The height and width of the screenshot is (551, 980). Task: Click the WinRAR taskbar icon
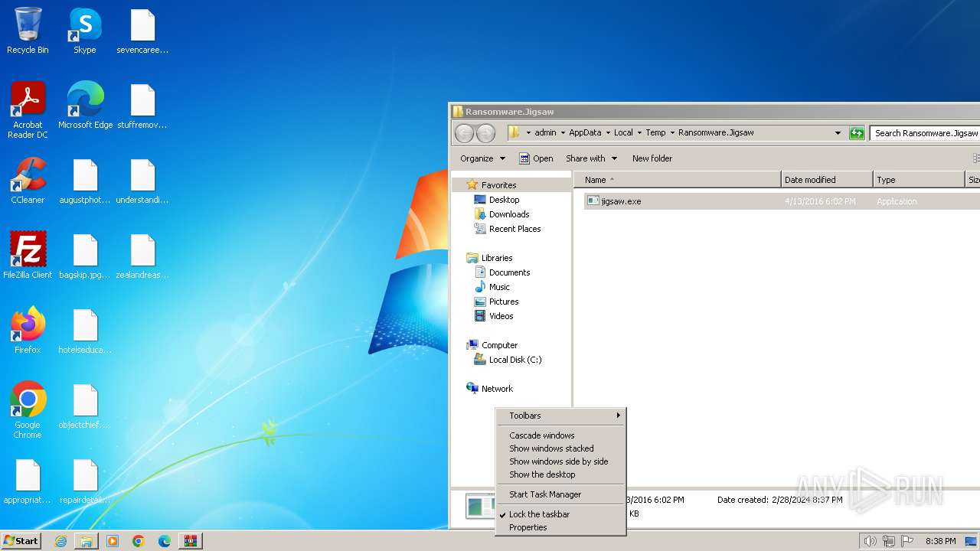(191, 541)
